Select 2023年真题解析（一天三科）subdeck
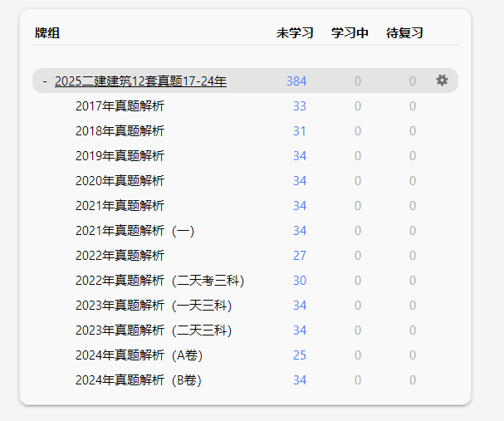 pos(153,306)
